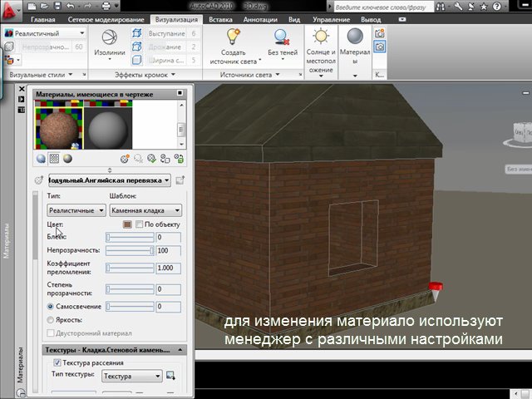Click the texture image browse icon beside Текстура
This screenshot has width=532, height=399.
point(170,376)
